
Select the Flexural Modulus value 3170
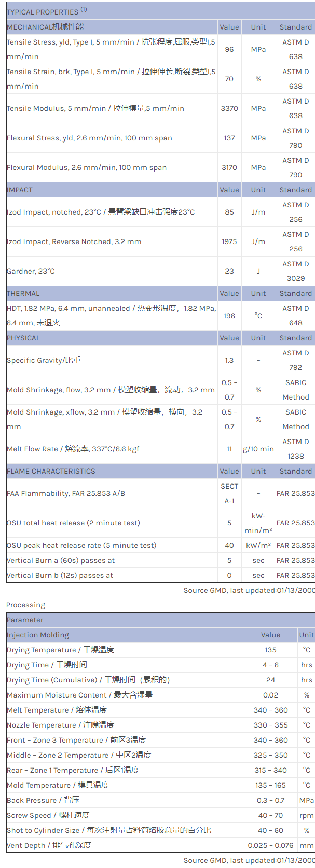click(229, 167)
